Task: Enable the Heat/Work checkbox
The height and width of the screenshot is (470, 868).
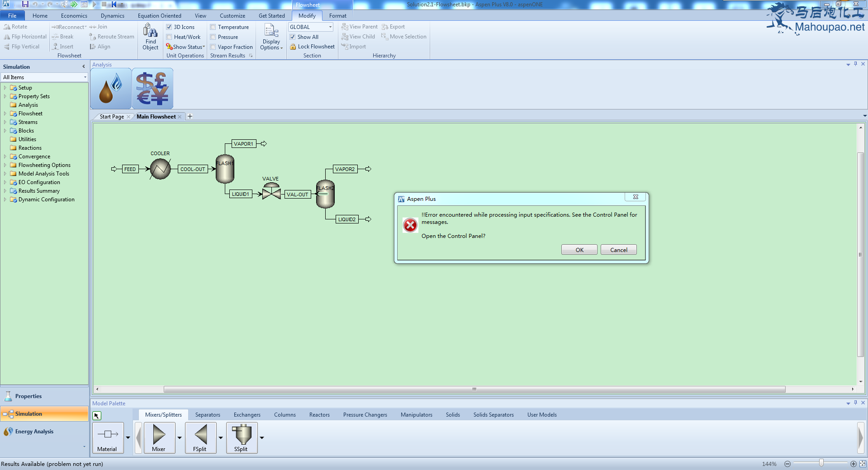Action: 169,37
